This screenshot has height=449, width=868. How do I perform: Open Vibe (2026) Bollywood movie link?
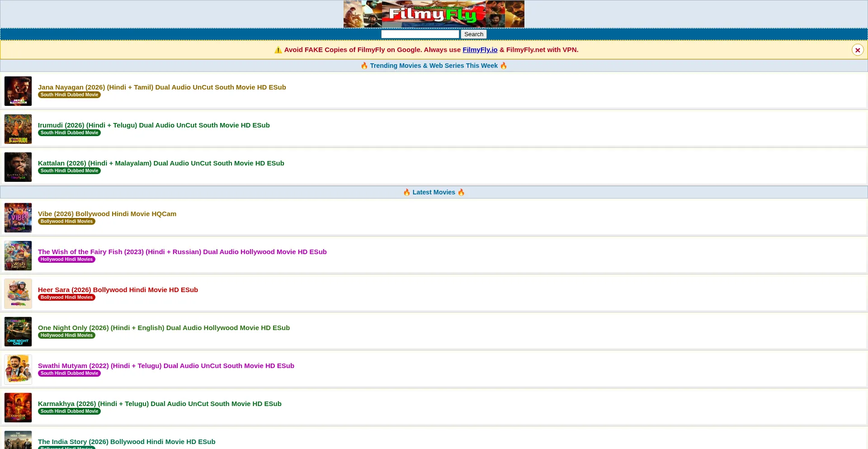pyautogui.click(x=107, y=214)
